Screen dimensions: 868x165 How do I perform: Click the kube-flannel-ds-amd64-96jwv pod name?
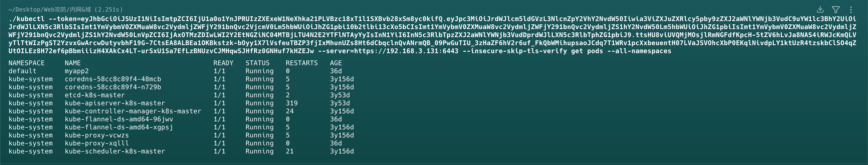point(119,119)
